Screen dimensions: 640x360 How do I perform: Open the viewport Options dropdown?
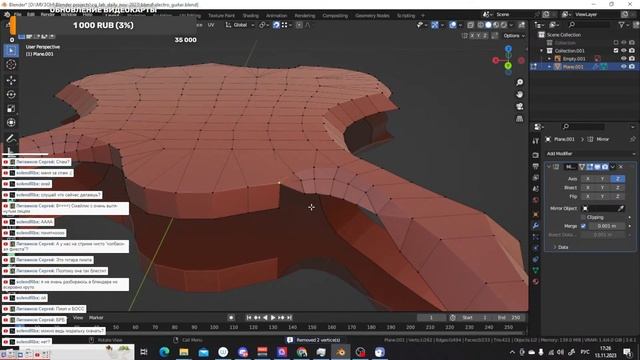pyautogui.click(x=514, y=36)
